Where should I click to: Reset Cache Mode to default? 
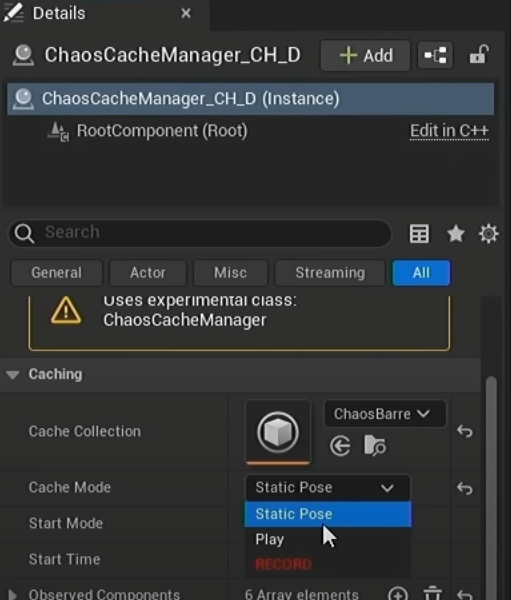click(x=465, y=488)
